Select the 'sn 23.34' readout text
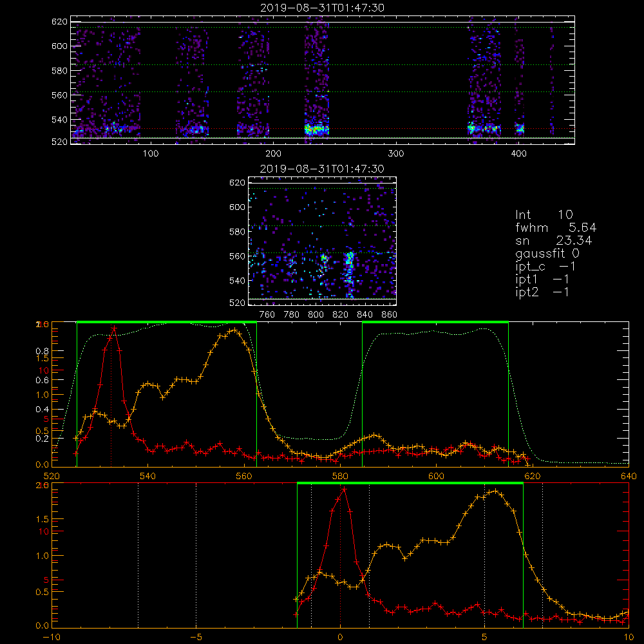This screenshot has height=644, width=644. pyautogui.click(x=553, y=240)
